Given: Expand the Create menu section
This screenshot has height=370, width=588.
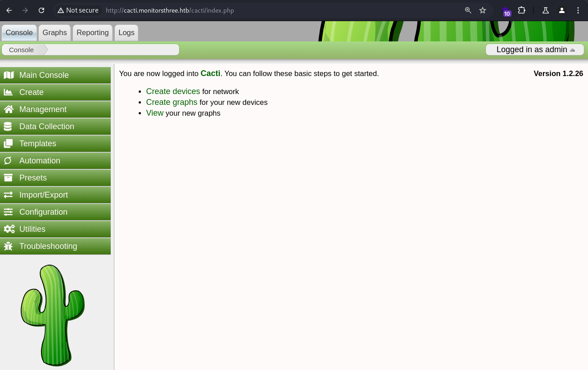Looking at the screenshot, I should tap(55, 92).
